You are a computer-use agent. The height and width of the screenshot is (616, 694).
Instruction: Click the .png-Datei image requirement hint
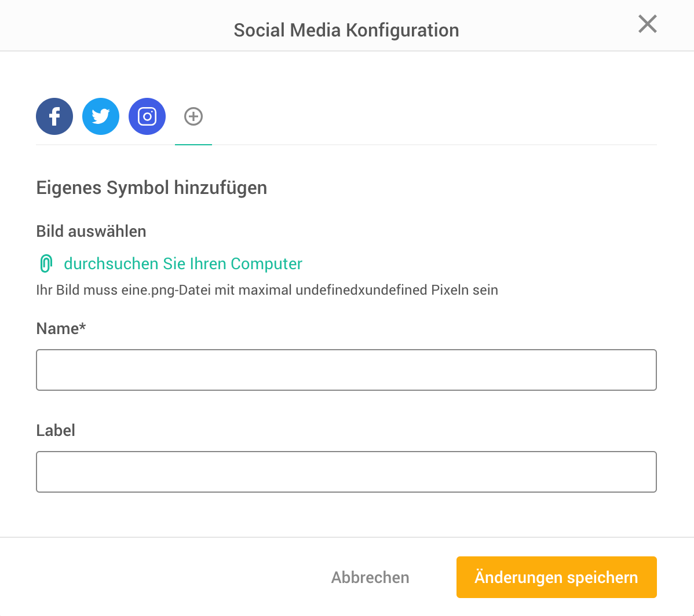pos(266,290)
